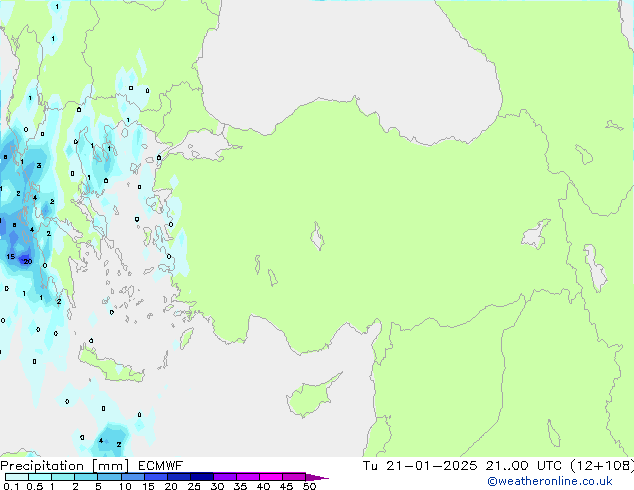Select the ECMWF model label

[158, 466]
